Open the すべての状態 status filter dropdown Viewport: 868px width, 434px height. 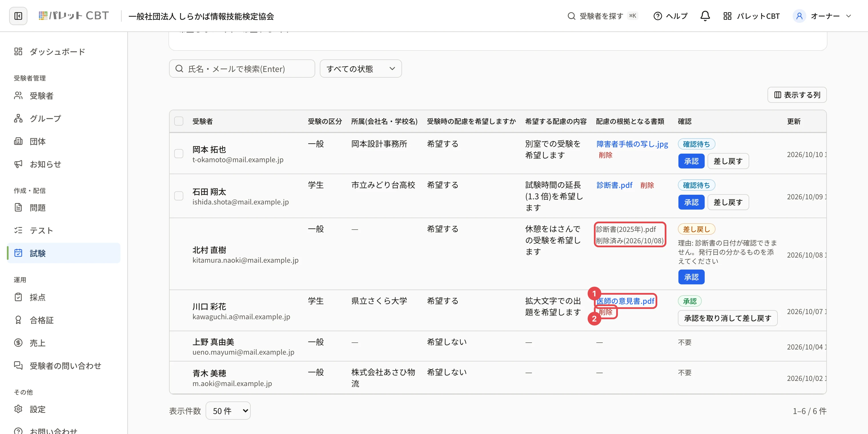point(361,69)
